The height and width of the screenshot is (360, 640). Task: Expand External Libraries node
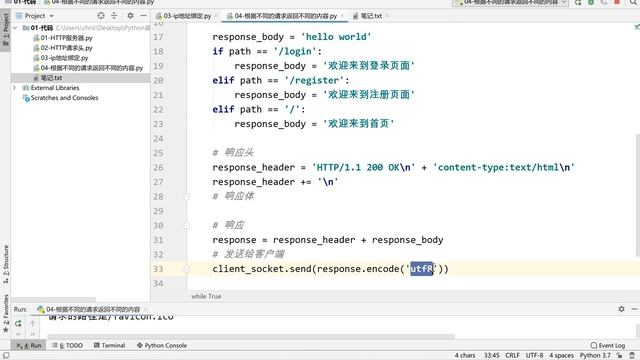15,88
